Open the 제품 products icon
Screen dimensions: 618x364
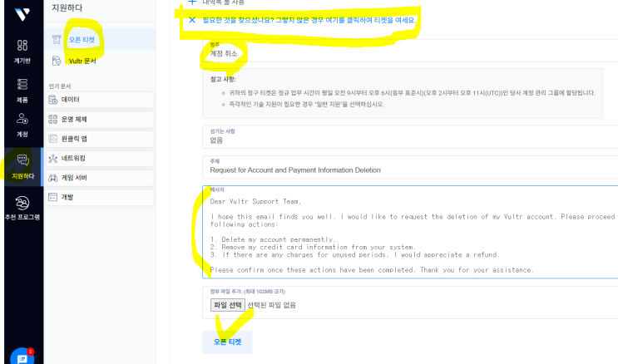point(22,84)
